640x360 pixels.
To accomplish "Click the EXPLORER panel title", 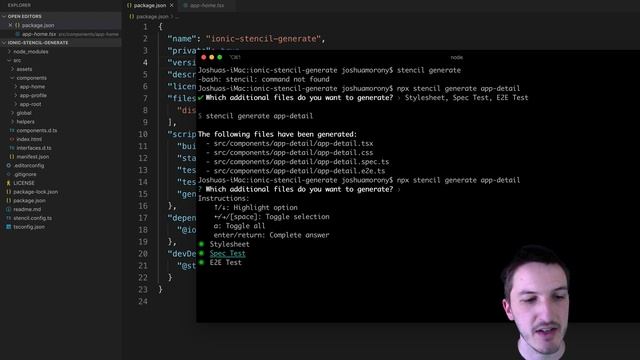I will coord(19,5).
